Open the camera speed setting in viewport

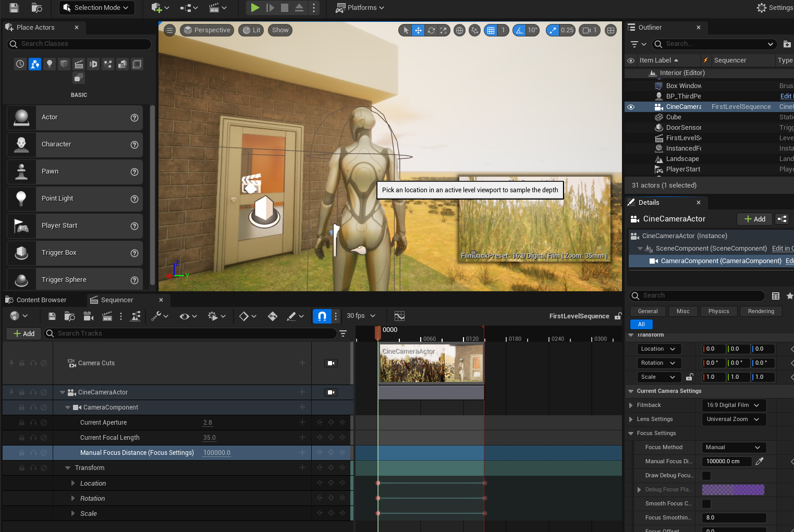pyautogui.click(x=589, y=30)
